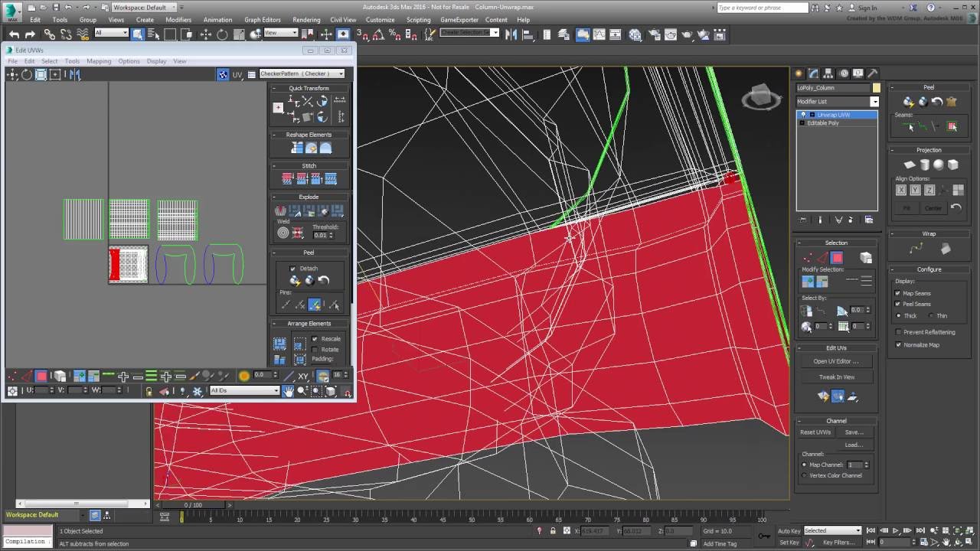
Task: Click Reset Peel icon in Edit UVWs
Action: [324, 281]
